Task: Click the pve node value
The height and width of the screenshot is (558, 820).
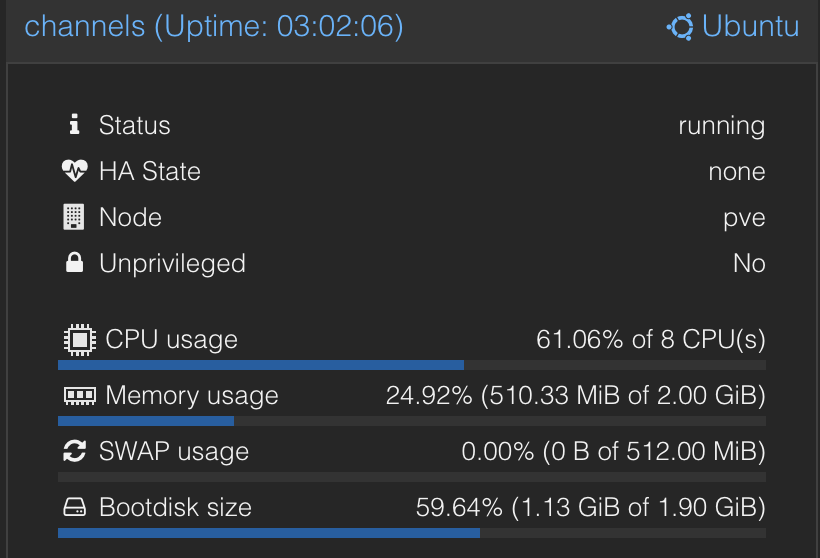Action: pos(744,218)
